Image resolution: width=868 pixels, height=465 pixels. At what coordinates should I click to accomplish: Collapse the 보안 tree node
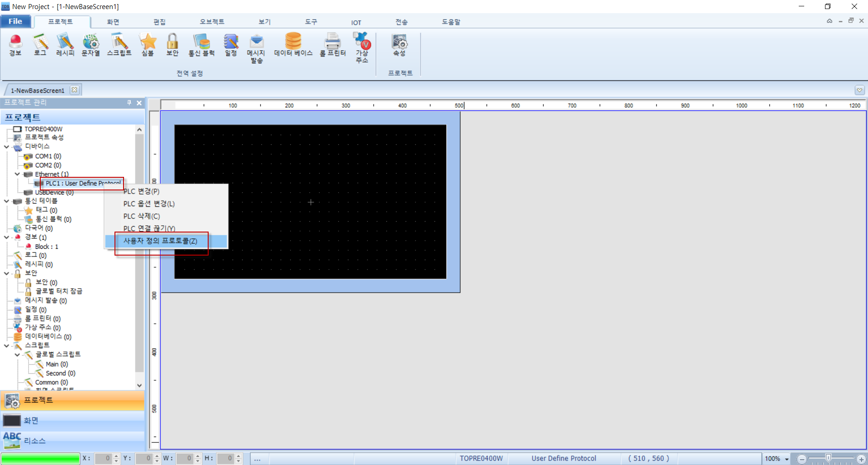pyautogui.click(x=6, y=273)
